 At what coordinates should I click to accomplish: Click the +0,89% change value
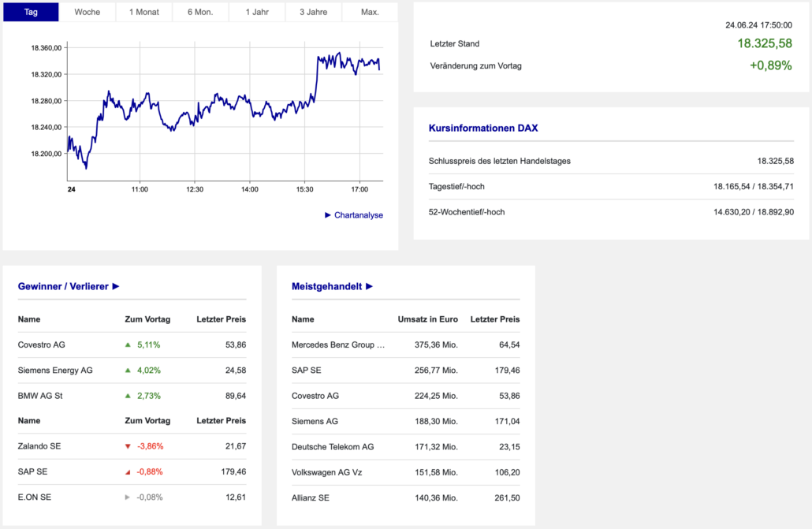pos(771,65)
